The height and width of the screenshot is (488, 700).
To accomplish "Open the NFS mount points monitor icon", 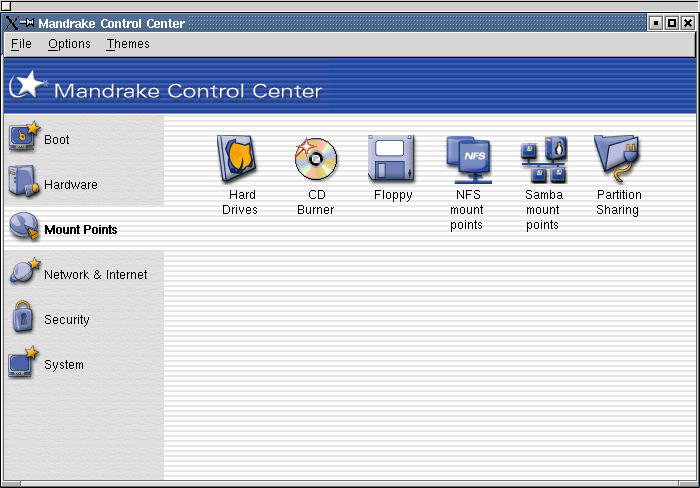I will coord(469,160).
